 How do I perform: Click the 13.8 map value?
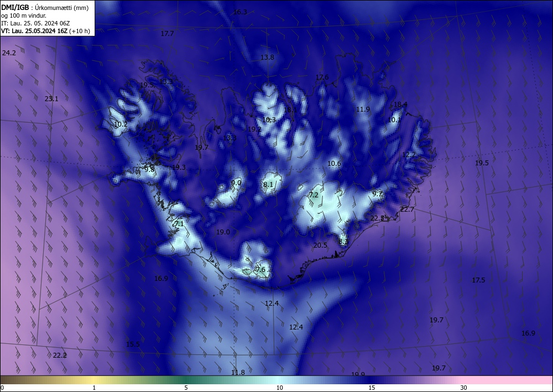267,57
